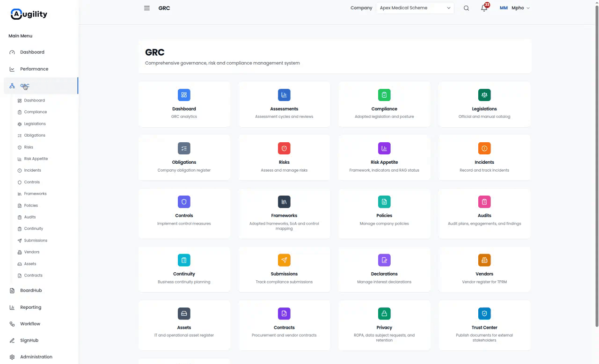Expand the Mpho user menu
Screen dimensions: 599x364
point(515,8)
